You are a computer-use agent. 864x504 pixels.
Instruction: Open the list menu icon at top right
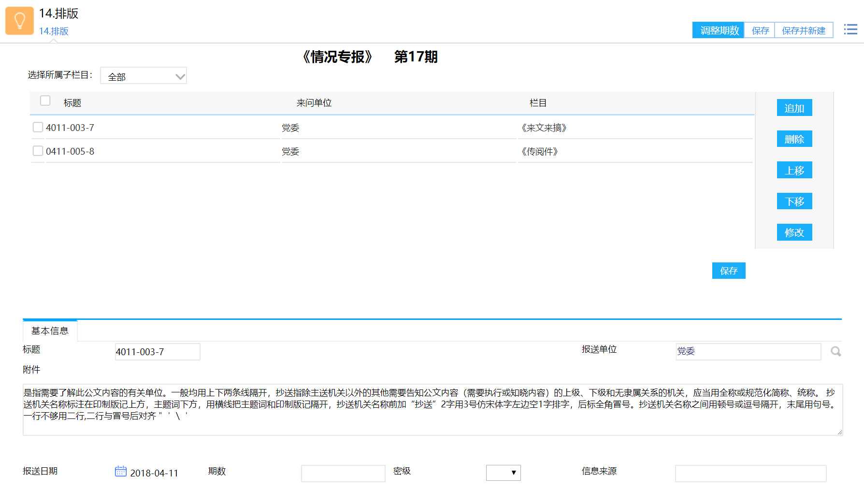point(850,29)
